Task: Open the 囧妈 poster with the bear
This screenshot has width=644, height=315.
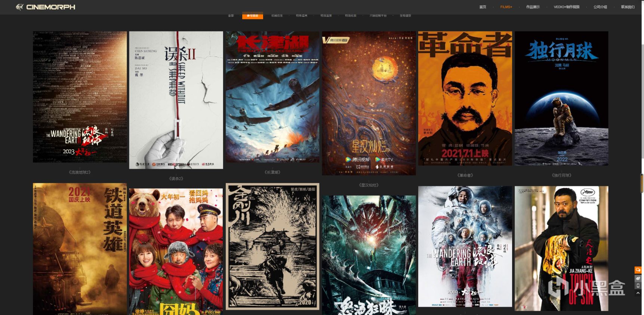Action: pos(176,252)
